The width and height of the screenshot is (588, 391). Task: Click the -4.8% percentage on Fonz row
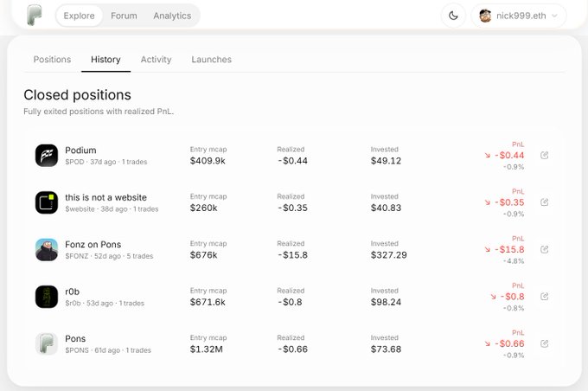514,261
